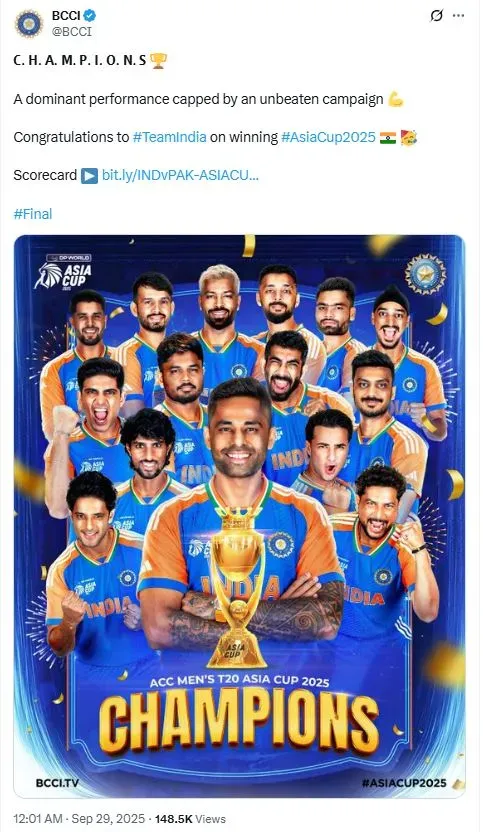Image resolution: width=483 pixels, height=832 pixels.
Task: Click the golden Asia Cup trophy in the image
Action: (x=237, y=586)
